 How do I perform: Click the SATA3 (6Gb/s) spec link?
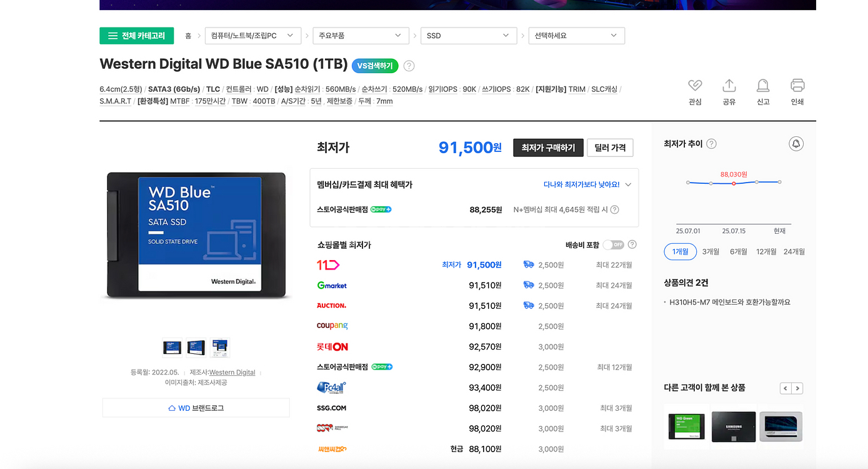point(174,89)
